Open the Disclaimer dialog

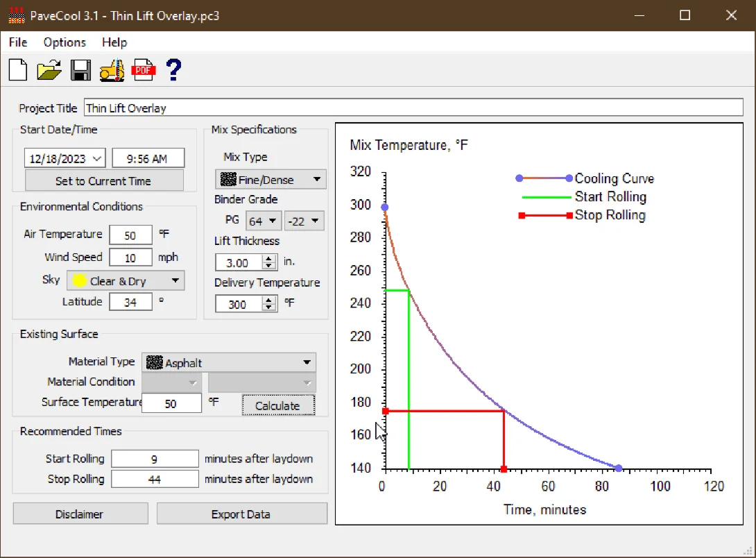pyautogui.click(x=80, y=513)
